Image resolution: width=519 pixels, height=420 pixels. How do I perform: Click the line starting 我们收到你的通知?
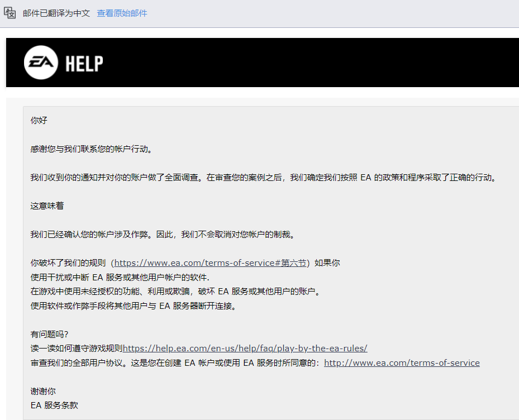[264, 178]
